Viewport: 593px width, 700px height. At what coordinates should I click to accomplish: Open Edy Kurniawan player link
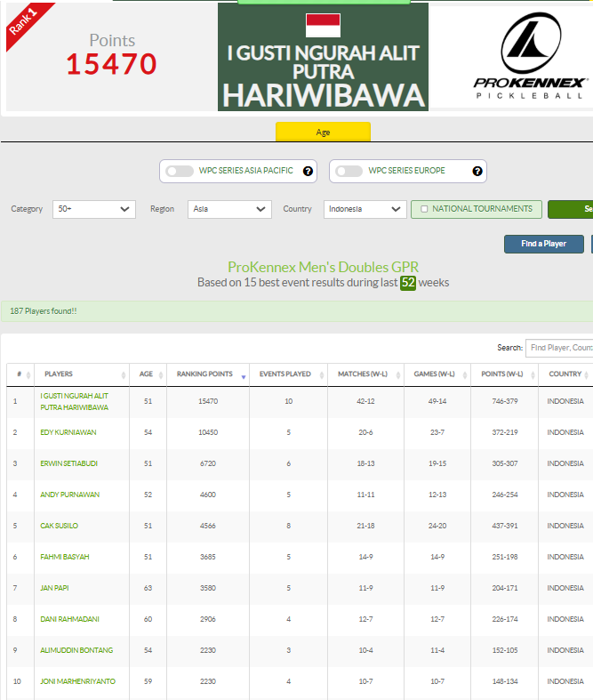68,432
